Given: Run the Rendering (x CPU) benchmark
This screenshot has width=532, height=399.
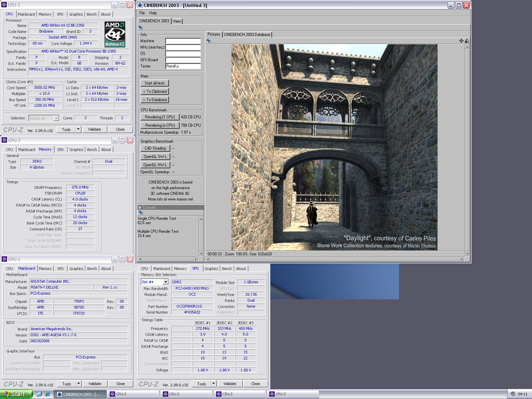Looking at the screenshot, I should [160, 125].
